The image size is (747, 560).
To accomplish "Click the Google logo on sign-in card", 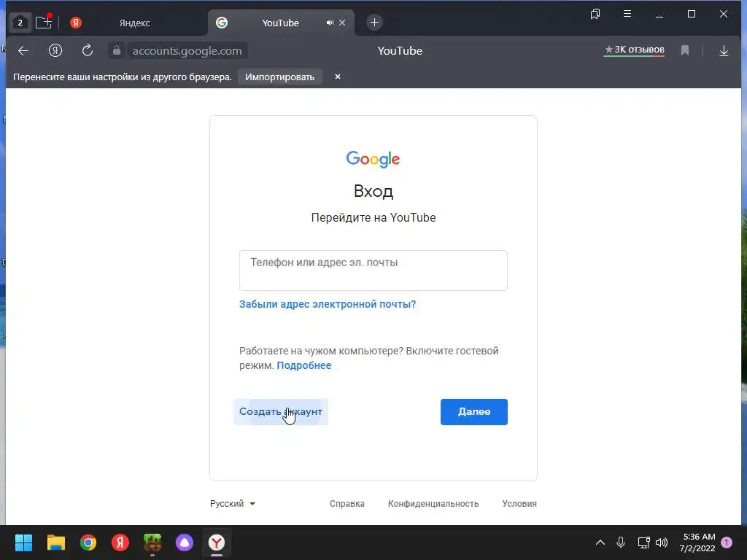I will [x=373, y=159].
